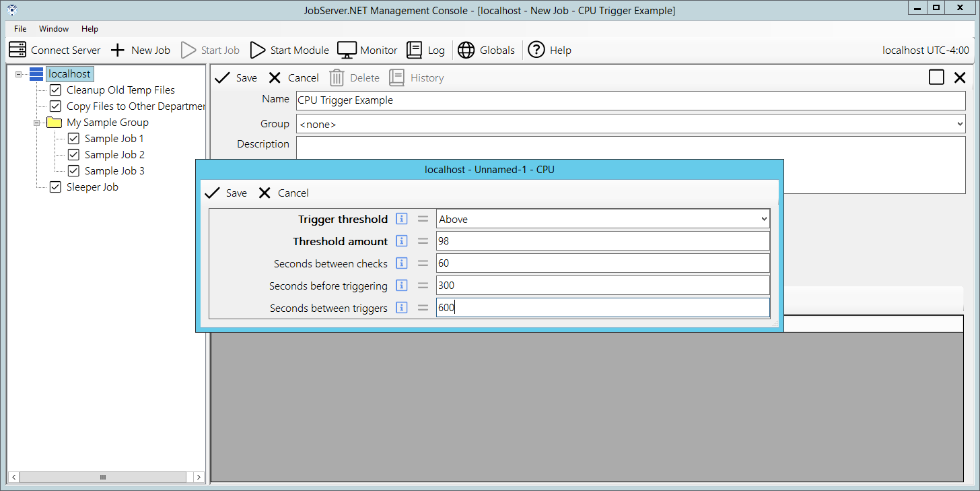Open the Globals settings
Viewport: 980px width, 491px height.
(466, 50)
